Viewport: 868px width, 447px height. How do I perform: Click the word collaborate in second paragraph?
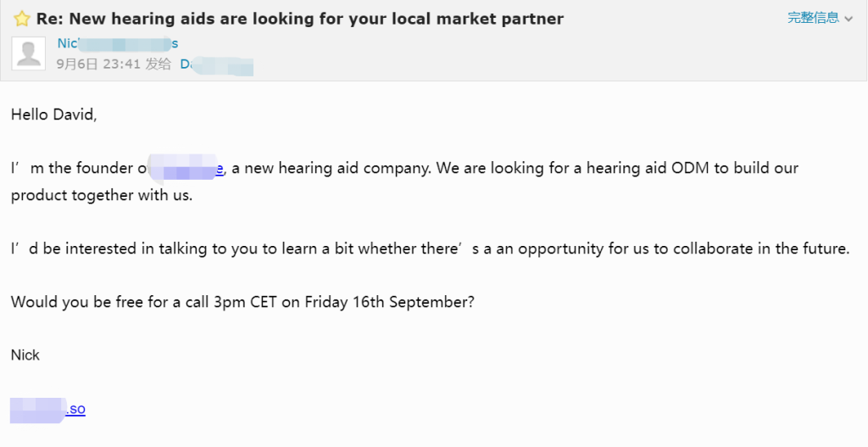pos(712,249)
